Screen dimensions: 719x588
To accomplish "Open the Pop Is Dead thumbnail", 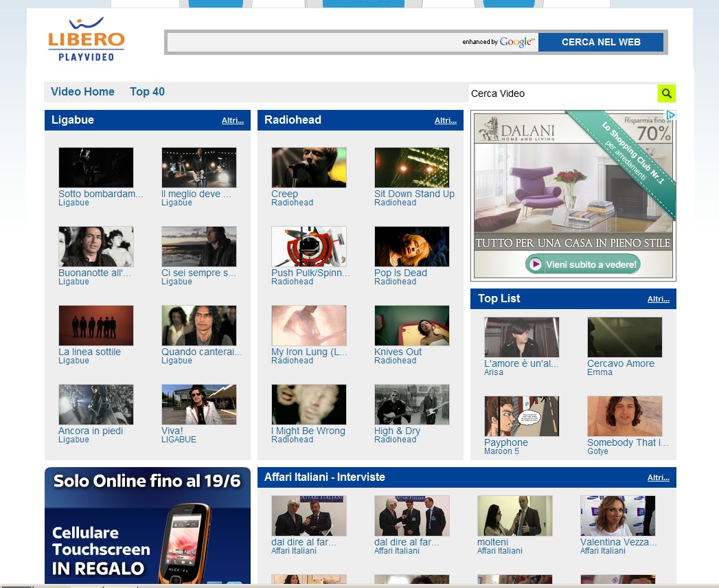I will pyautogui.click(x=412, y=247).
